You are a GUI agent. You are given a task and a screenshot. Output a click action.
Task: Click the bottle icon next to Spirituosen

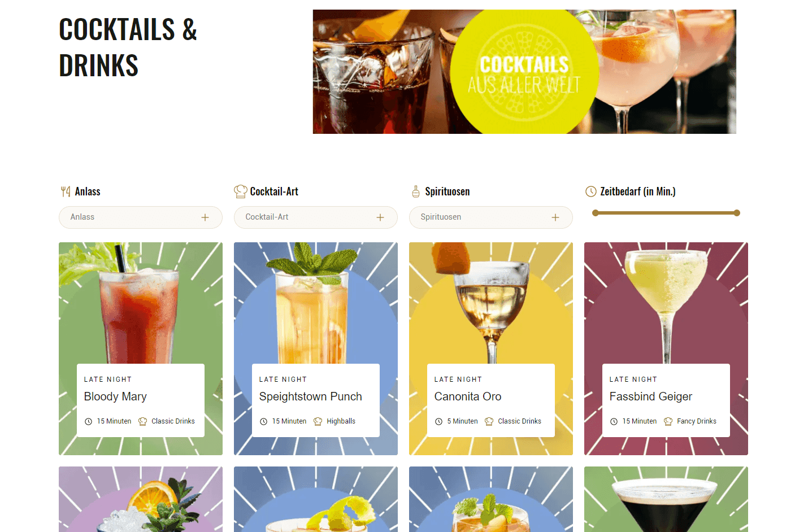[416, 191]
